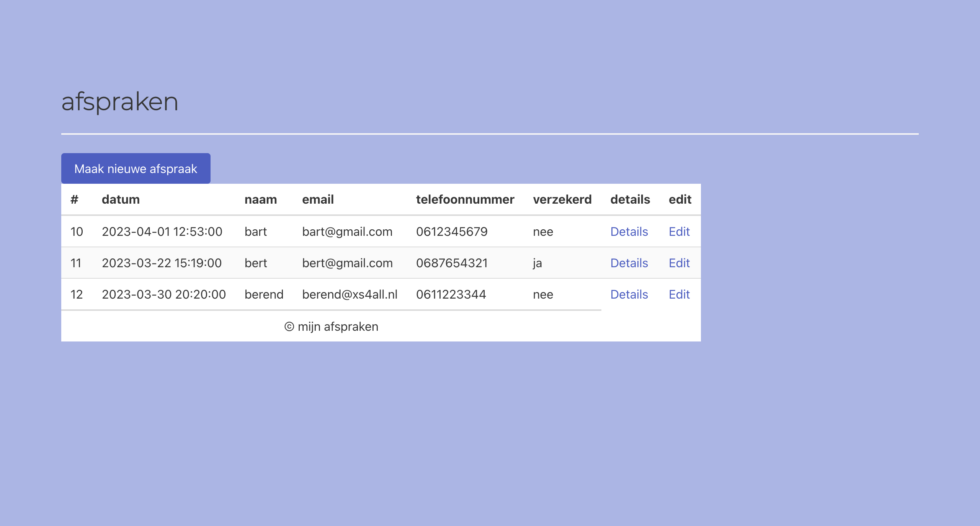The width and height of the screenshot is (980, 526).
Task: Click the mijn afspraken footer text
Action: point(331,327)
